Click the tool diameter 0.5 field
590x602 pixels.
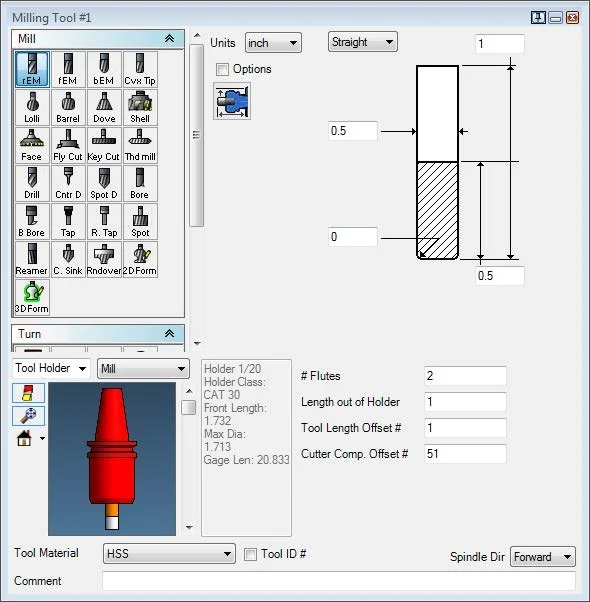pos(353,131)
